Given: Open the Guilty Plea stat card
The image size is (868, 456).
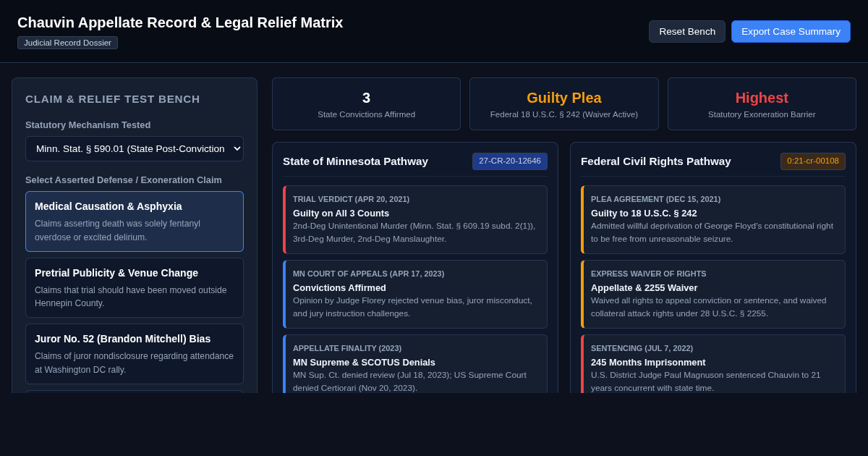Looking at the screenshot, I should click(564, 104).
